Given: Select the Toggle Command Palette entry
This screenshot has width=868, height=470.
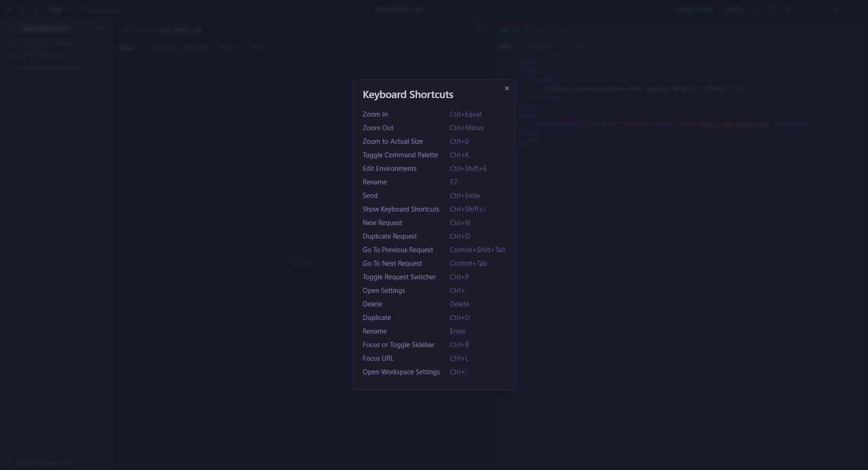Looking at the screenshot, I should point(400,155).
